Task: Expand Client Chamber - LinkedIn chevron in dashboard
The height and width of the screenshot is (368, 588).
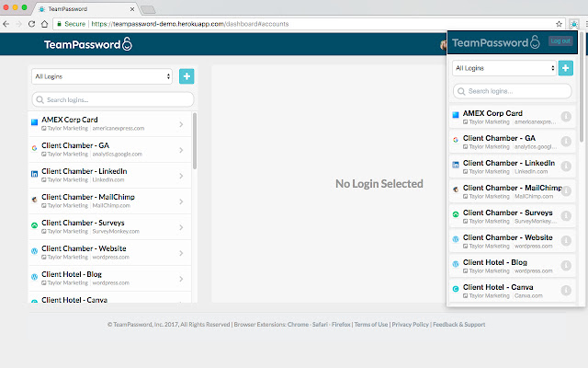Action: click(181, 176)
